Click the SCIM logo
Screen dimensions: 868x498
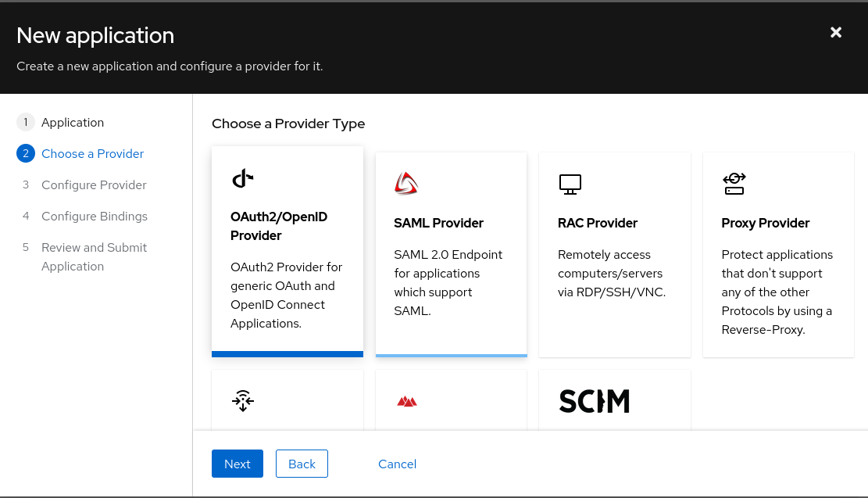tap(594, 400)
